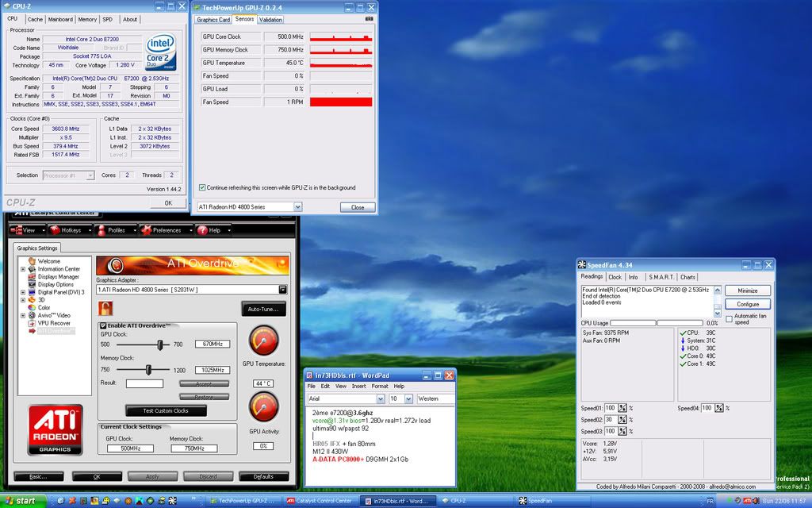Click the Test Custom Clocks button

166,410
